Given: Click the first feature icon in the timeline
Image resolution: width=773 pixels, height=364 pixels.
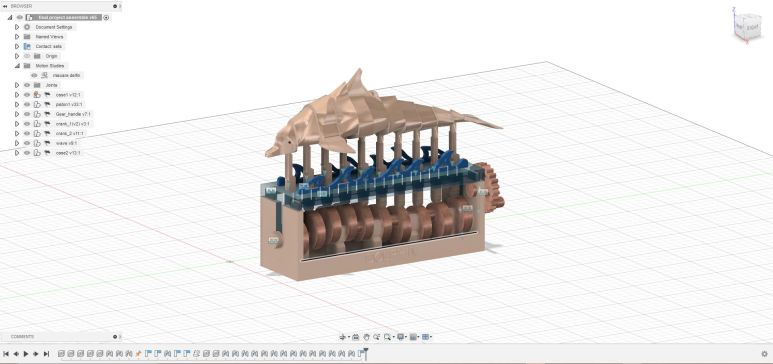Looking at the screenshot, I should pyautogui.click(x=62, y=354).
